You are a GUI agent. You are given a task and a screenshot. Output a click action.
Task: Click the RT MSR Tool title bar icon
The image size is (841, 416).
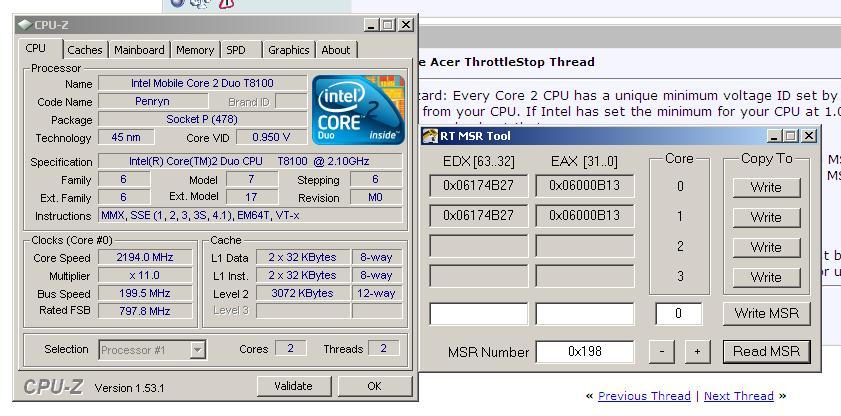430,136
